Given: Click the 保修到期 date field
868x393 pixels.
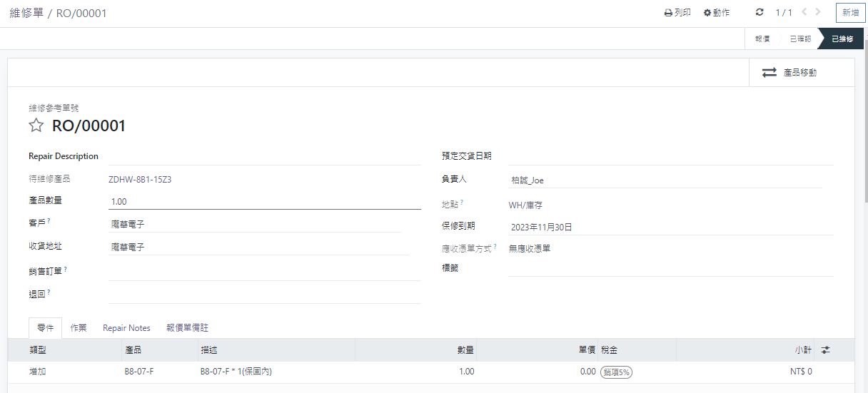Looking at the screenshot, I should 670,228.
